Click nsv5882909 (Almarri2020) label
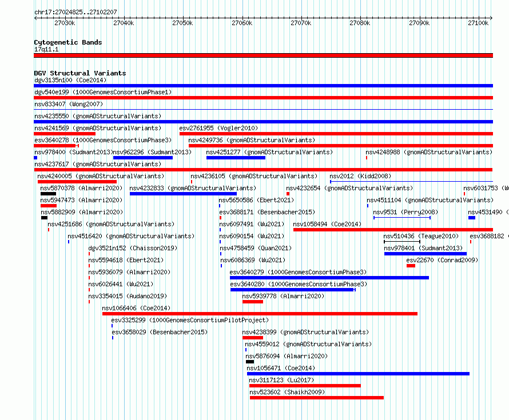Image resolution: width=509 pixels, height=420 pixels. tap(82, 212)
